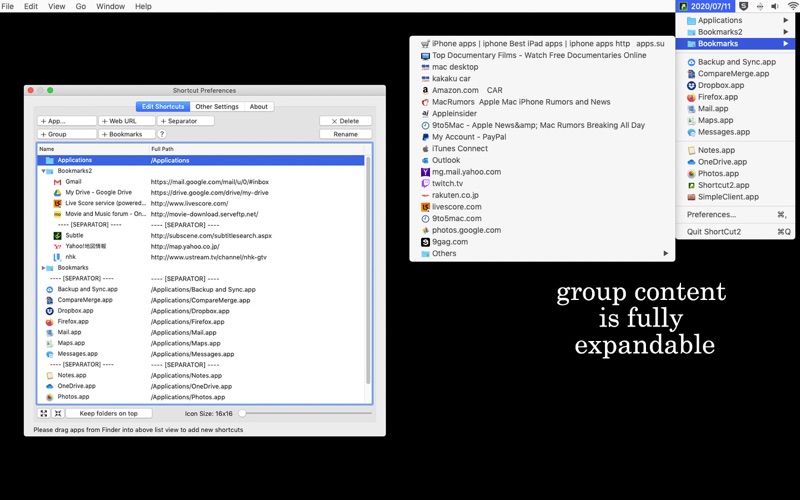Click the shortcut list vertical scrollbar
This screenshot has height=500, width=800.
pos(368,270)
